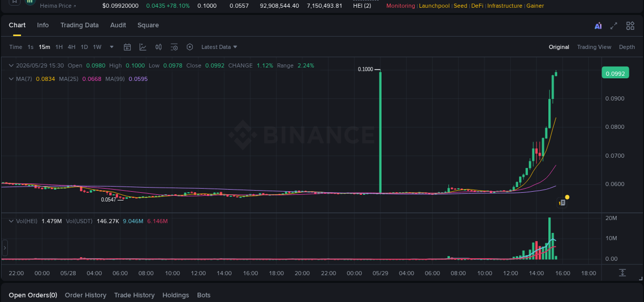Image resolution: width=644 pixels, height=302 pixels.
Task: Collapse the MA indicator row chevron
Action: [x=11, y=79]
